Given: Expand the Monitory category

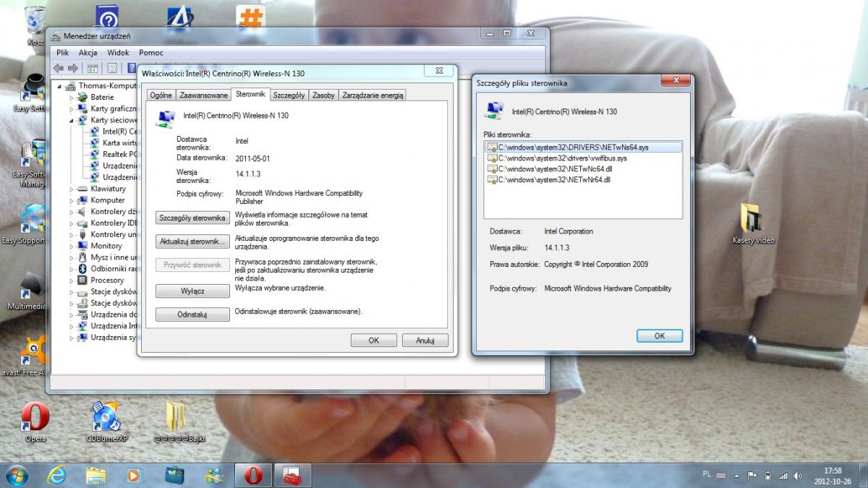Looking at the screenshot, I should (72, 246).
